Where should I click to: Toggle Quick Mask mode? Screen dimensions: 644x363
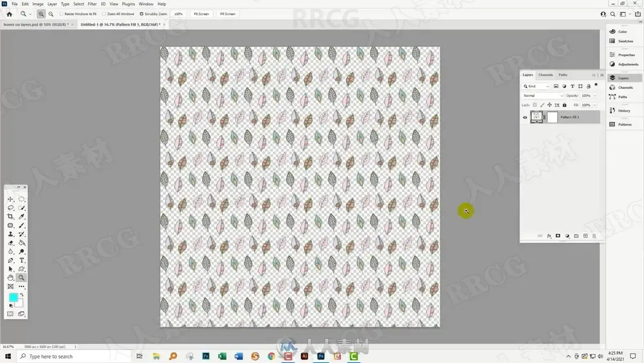click(10, 314)
